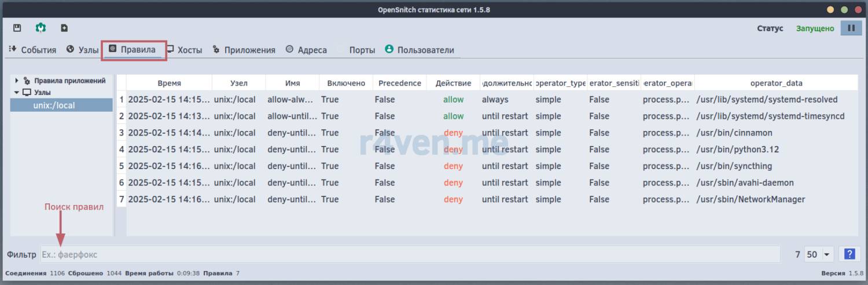Select unix:/local in the nodes tree
Viewport: 868px width, 285px height.
coord(54,105)
